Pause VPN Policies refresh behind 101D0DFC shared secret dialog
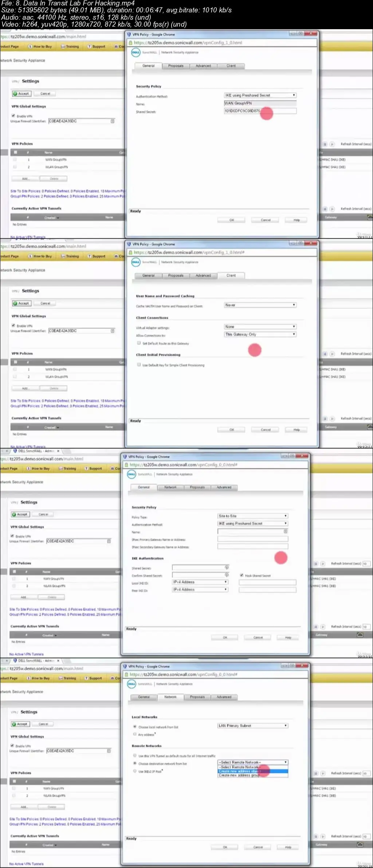Viewport: 373px width, 868px height. 325,144
